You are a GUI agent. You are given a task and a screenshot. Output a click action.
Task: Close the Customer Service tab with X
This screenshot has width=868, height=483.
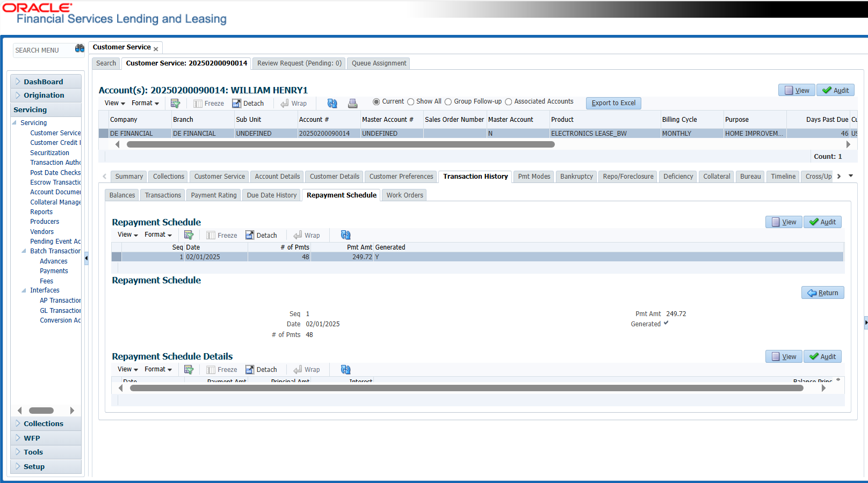[156, 49]
